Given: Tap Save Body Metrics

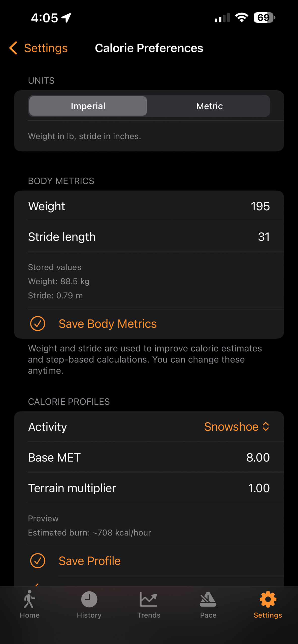Looking at the screenshot, I should coord(108,324).
